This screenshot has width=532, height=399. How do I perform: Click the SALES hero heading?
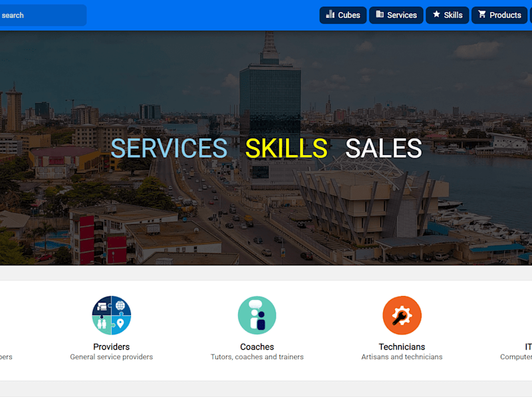tap(384, 148)
